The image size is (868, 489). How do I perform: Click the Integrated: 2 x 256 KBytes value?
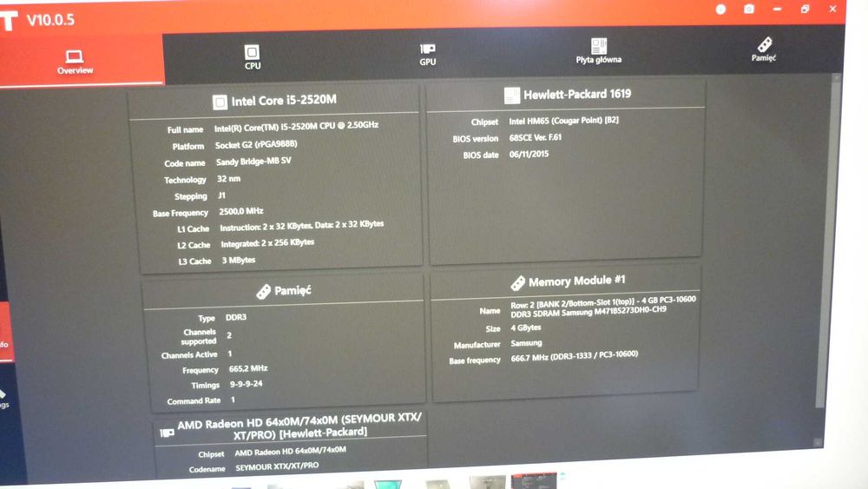[267, 243]
